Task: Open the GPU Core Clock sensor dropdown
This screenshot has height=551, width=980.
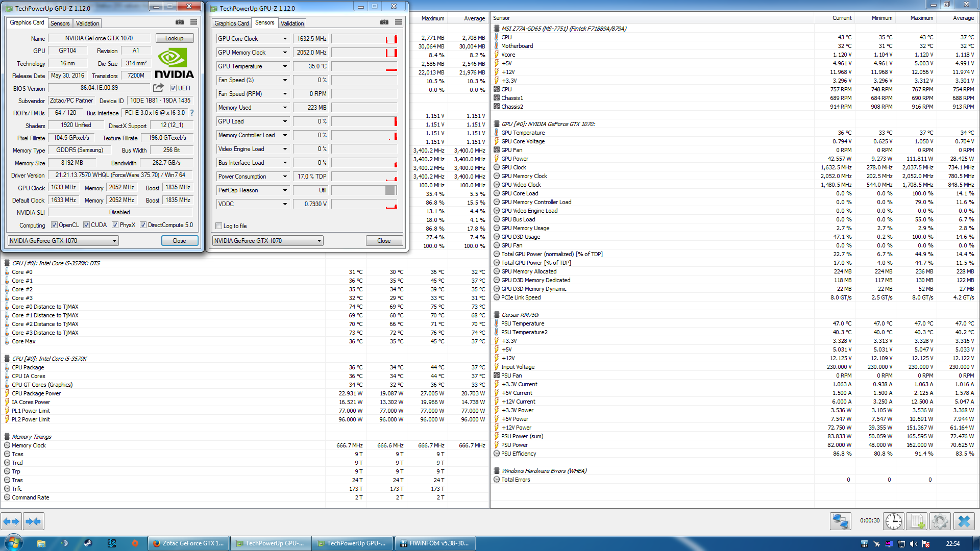Action: (285, 39)
